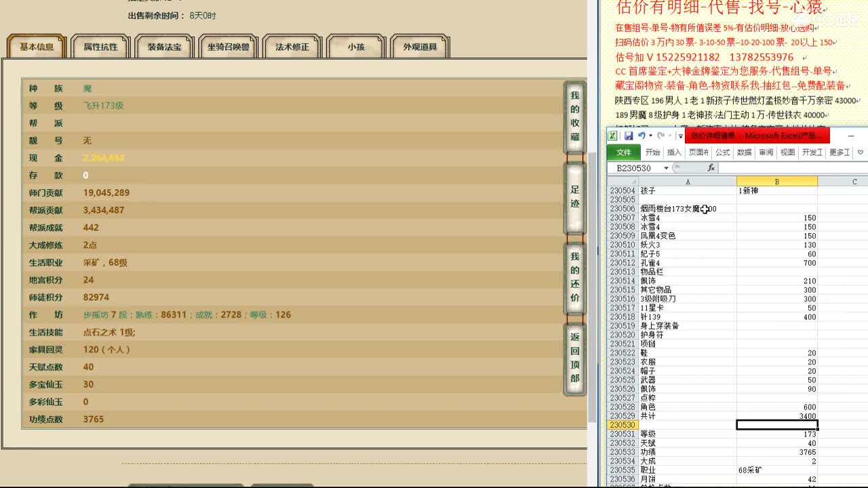Click the Name Box showing B230530
Screen dimensions: 868x488
[635, 168]
